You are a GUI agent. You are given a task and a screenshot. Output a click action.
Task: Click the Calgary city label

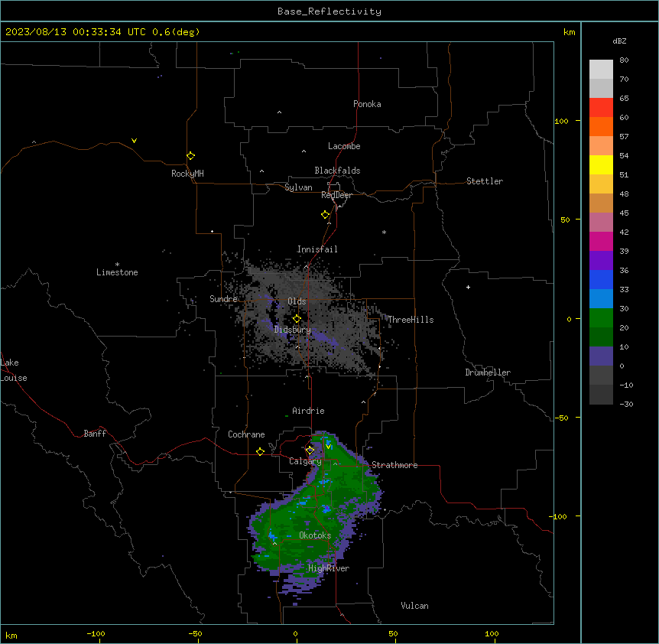pos(305,461)
